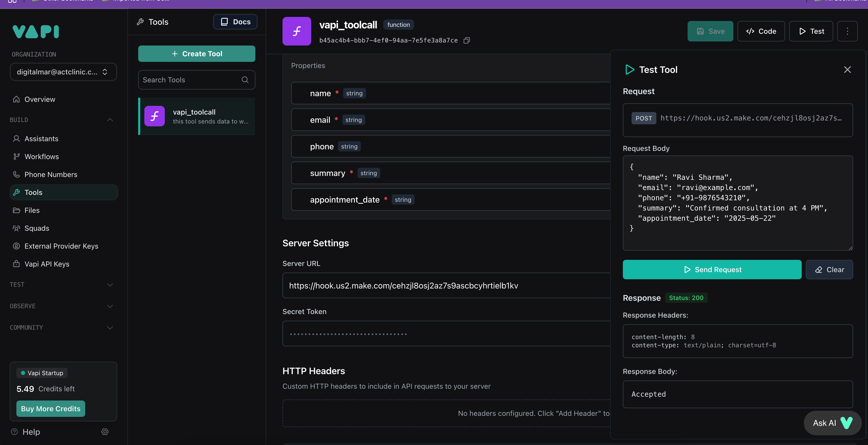Click the Server URL input field
The height and width of the screenshot is (445, 868).
click(447, 286)
